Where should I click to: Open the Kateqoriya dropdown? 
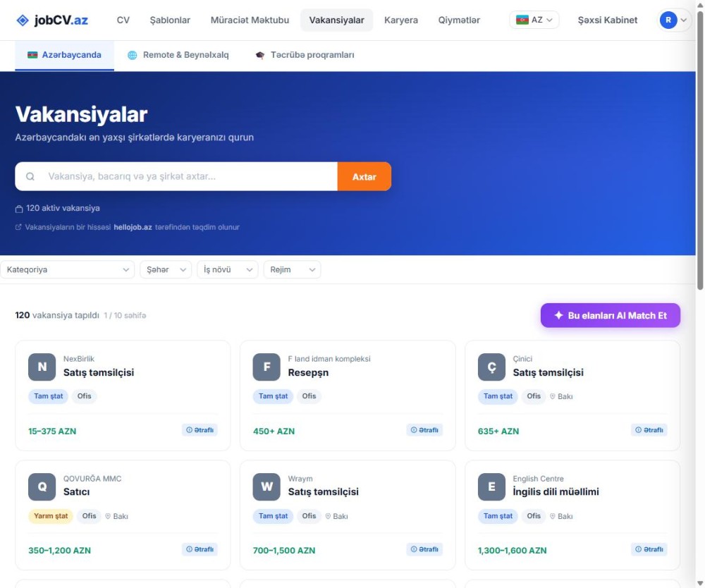click(x=68, y=270)
